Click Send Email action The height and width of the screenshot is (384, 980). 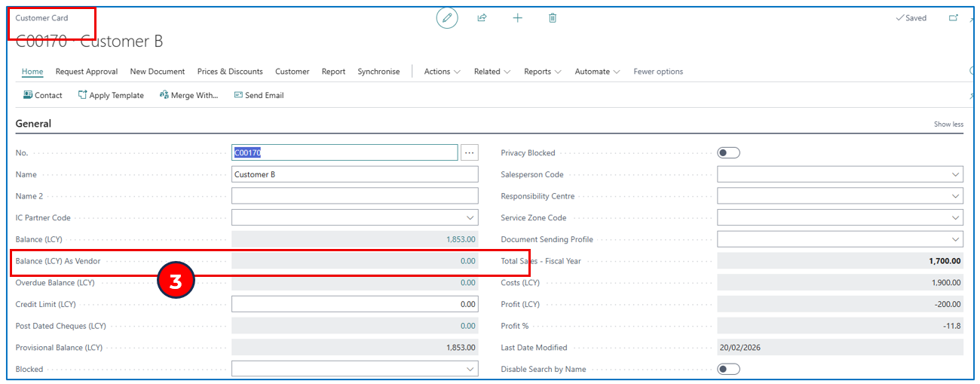click(259, 95)
